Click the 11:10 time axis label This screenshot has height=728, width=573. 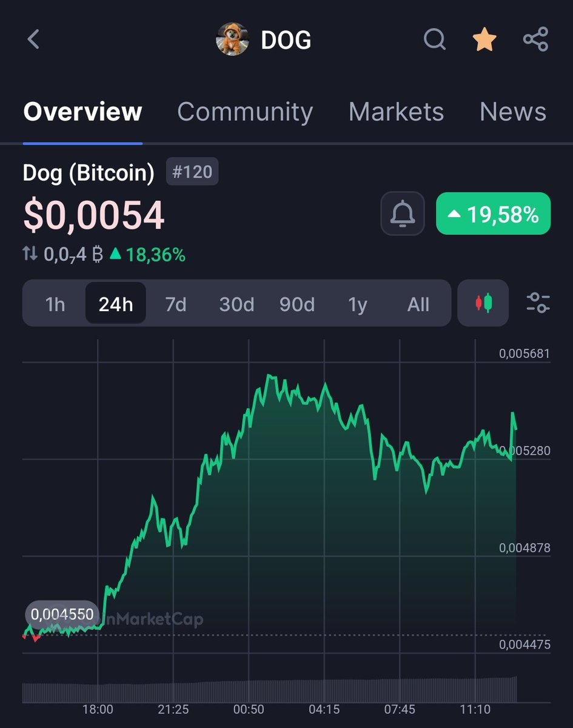click(475, 709)
